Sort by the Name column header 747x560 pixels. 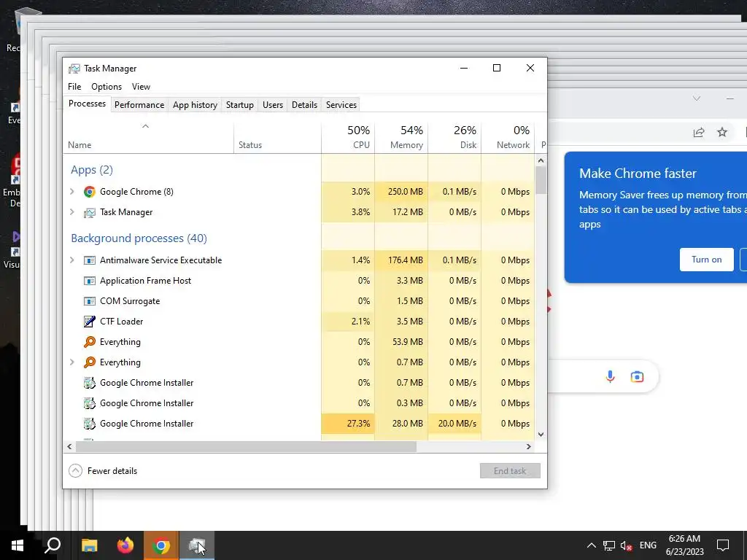click(148, 137)
